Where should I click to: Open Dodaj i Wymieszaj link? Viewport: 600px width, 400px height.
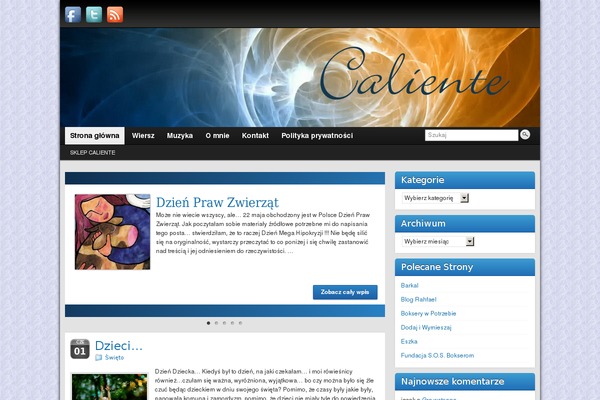[x=426, y=328]
